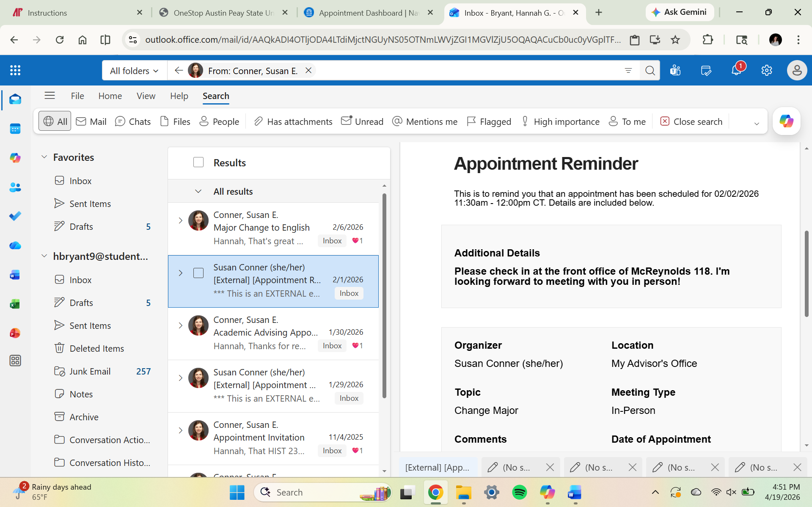Screen dimensions: 812x507
Task: Open Copilot from the left sidebar
Action: [15, 158]
